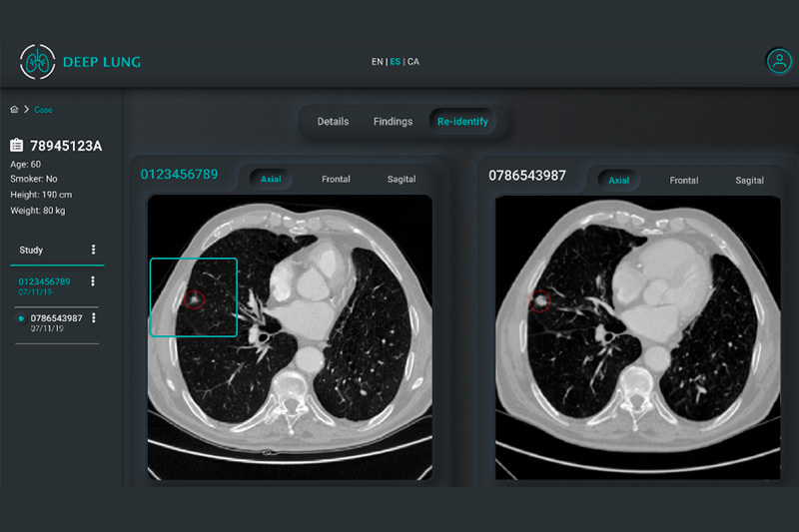Switch left scan to Frontal view
Image resolution: width=799 pixels, height=532 pixels.
point(336,180)
